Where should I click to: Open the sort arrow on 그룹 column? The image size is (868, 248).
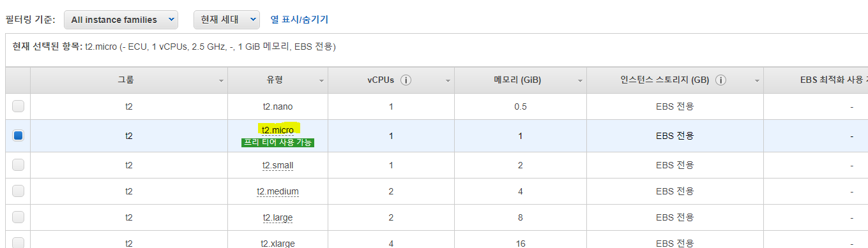tap(221, 81)
